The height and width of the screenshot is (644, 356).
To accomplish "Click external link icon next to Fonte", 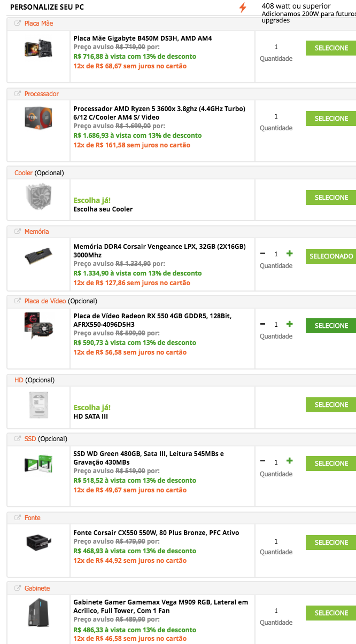I will click(18, 518).
